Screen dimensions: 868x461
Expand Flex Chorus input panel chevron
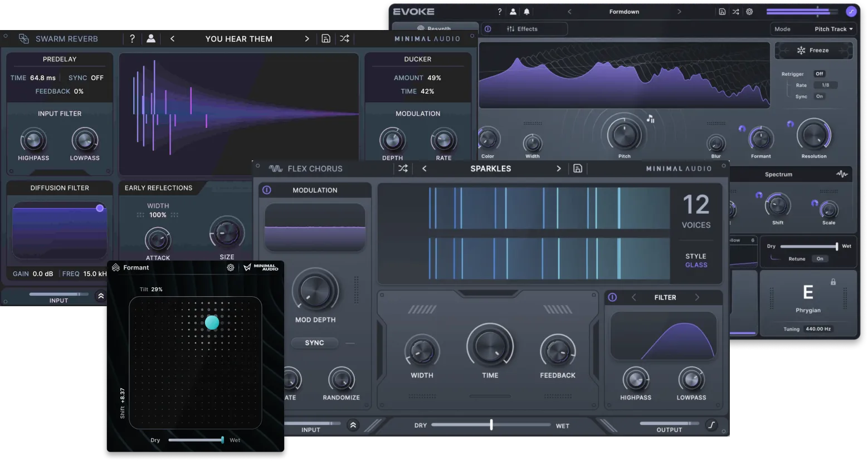pos(353,425)
